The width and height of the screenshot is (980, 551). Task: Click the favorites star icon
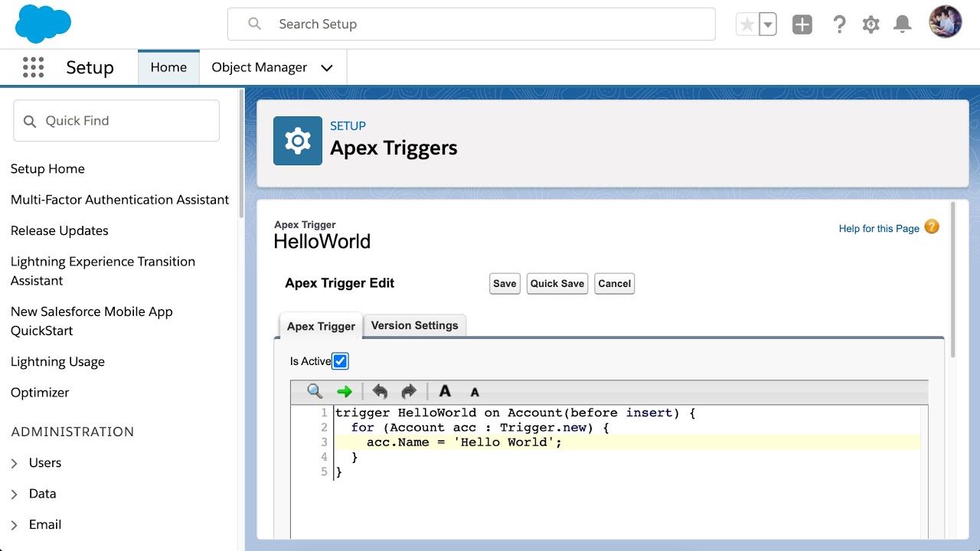(746, 24)
